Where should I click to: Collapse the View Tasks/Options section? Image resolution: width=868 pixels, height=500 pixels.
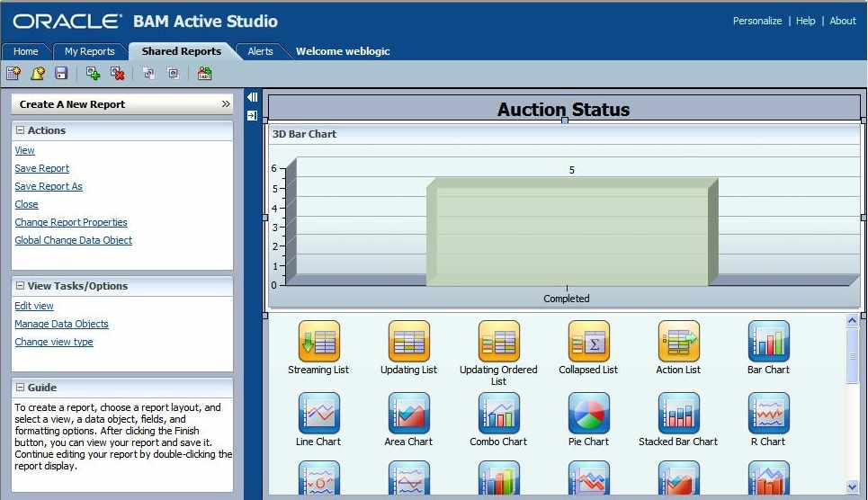[x=21, y=286]
